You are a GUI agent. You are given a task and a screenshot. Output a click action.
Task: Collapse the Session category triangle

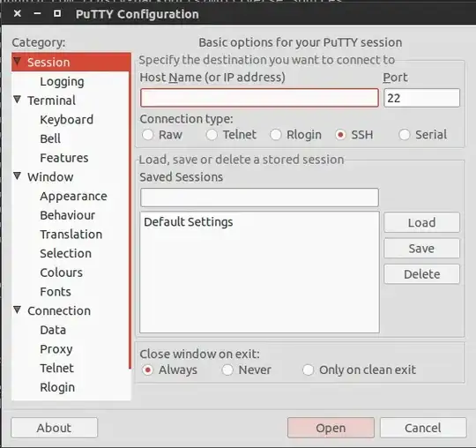[18, 62]
